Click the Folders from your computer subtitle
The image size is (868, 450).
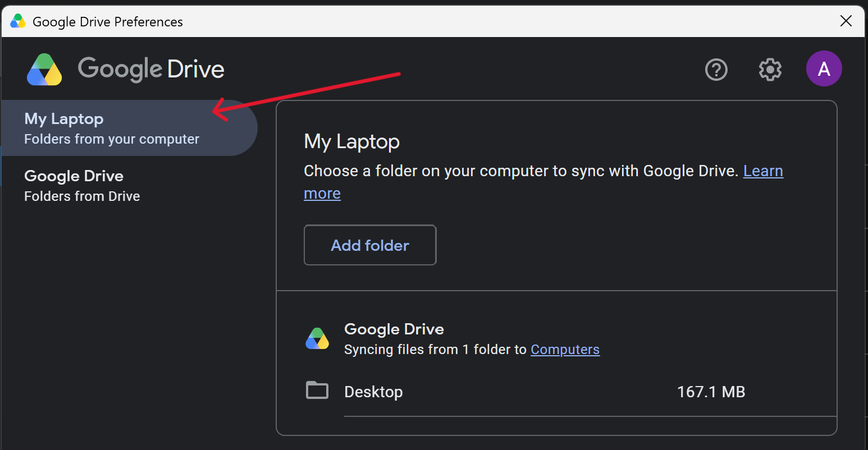tap(112, 139)
